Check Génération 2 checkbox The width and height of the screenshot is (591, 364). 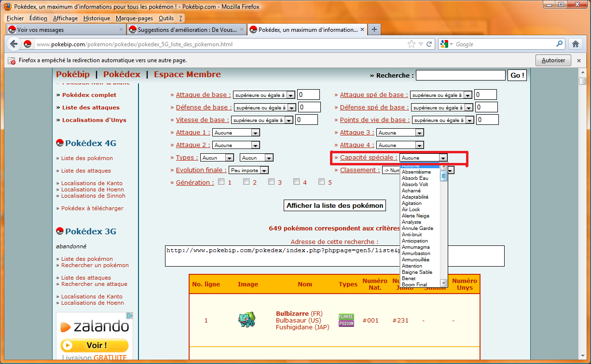coord(246,182)
